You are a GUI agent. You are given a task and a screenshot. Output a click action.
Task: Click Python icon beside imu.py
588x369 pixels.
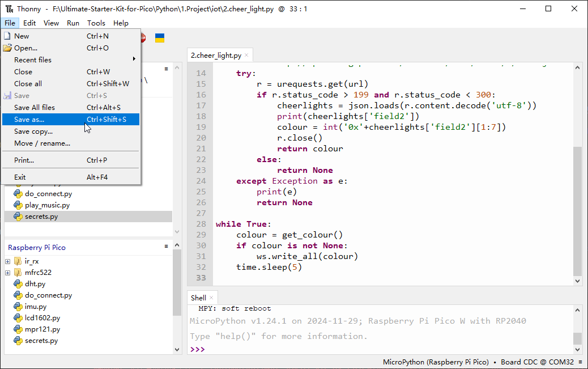click(18, 306)
